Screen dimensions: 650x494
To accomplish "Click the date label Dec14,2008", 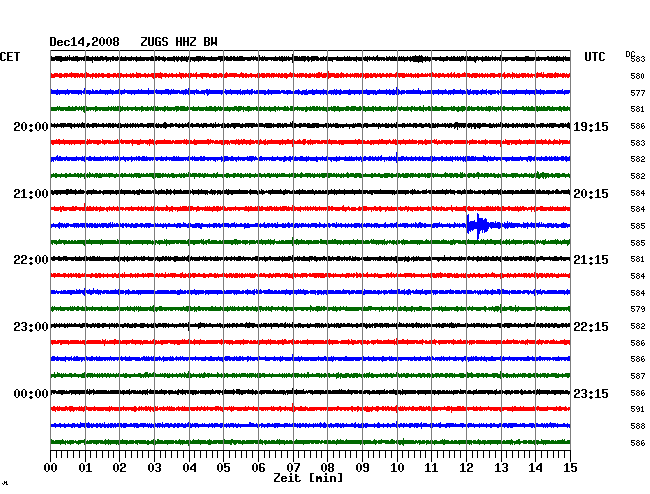I will (84, 42).
